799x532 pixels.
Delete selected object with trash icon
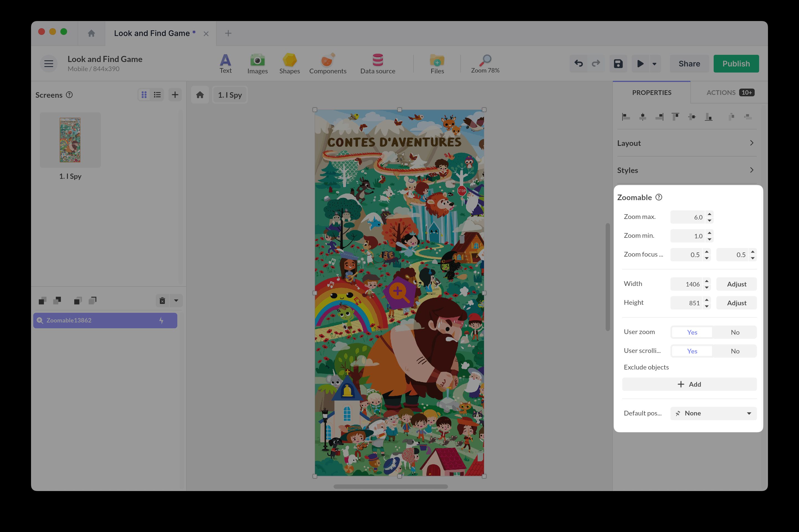(162, 301)
